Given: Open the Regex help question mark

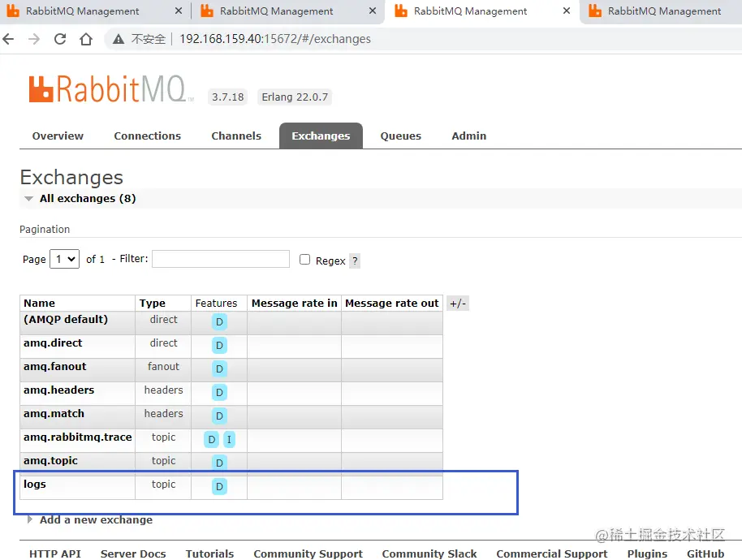Looking at the screenshot, I should (355, 261).
